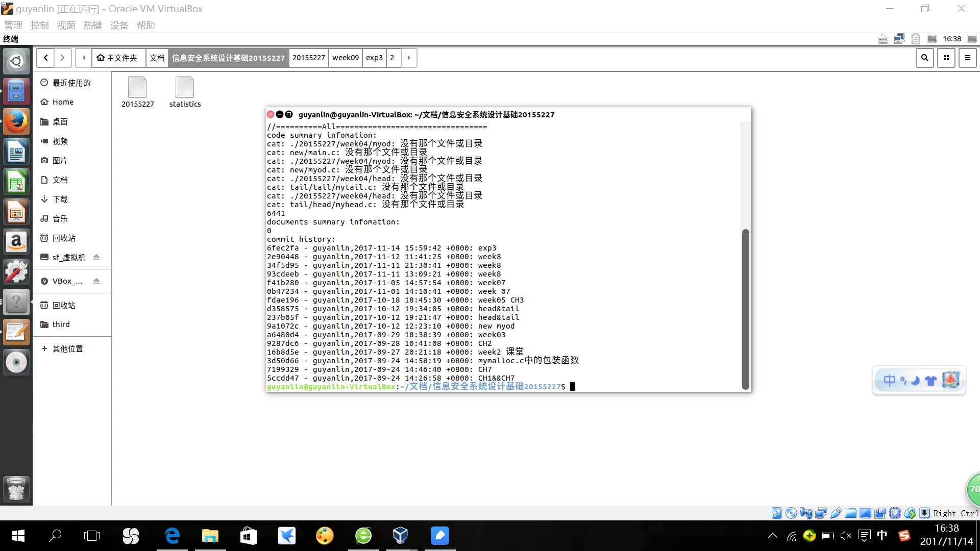The height and width of the screenshot is (551, 980).
Task: Open 其他位置 in sidebar
Action: tap(72, 348)
